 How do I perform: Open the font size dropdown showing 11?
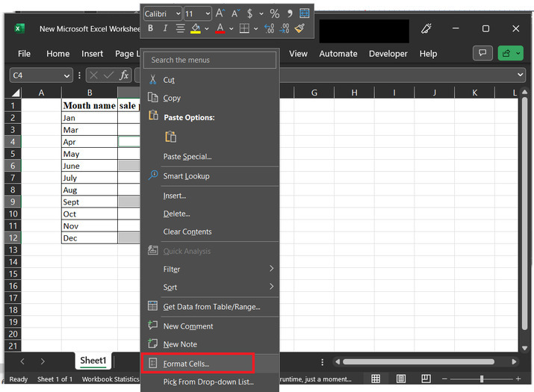coord(198,13)
